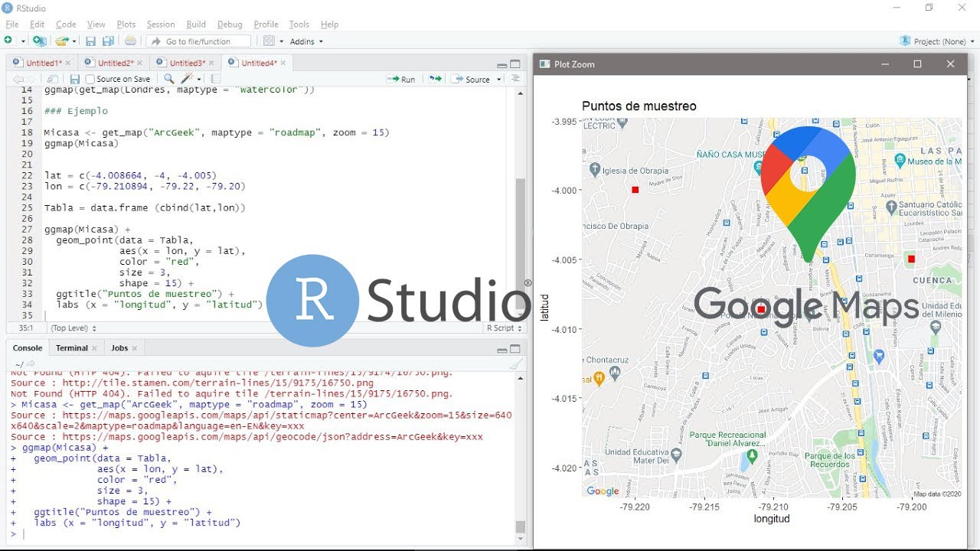Click the Find/Replace magnifier icon
Viewport: 980px width, 551px height.
(169, 79)
